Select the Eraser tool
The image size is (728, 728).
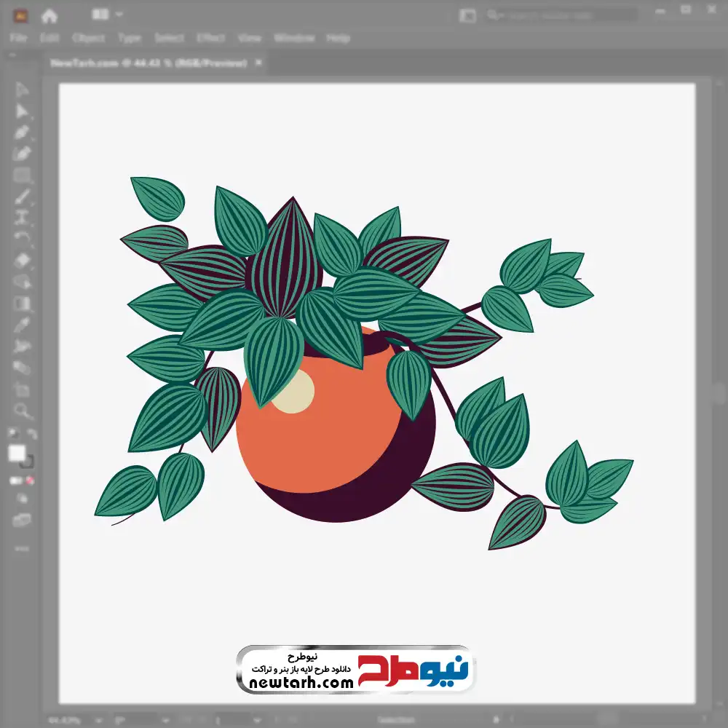[x=22, y=260]
